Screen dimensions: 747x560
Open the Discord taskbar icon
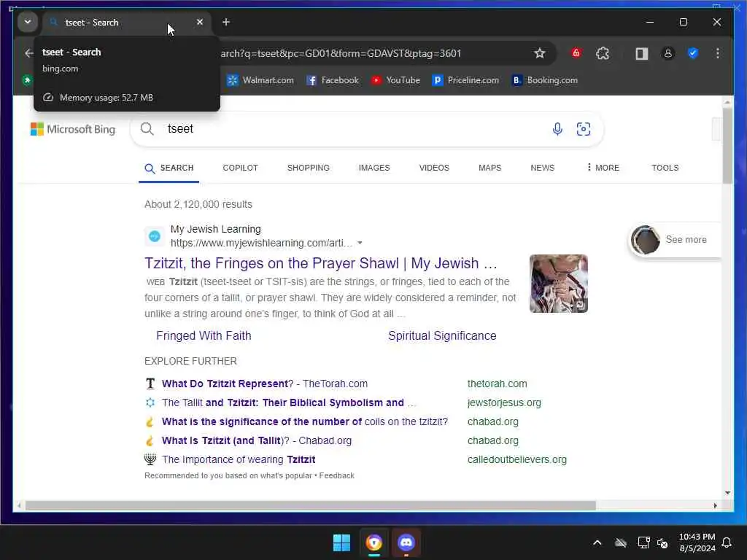406,542
